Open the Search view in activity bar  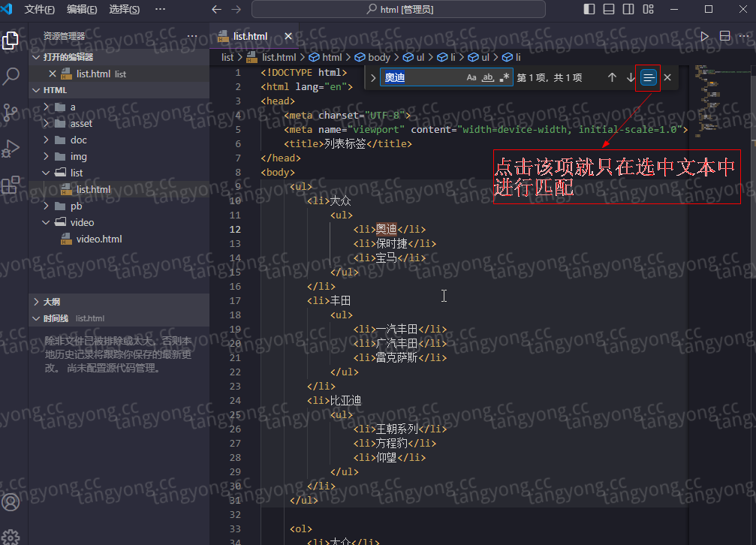11,77
